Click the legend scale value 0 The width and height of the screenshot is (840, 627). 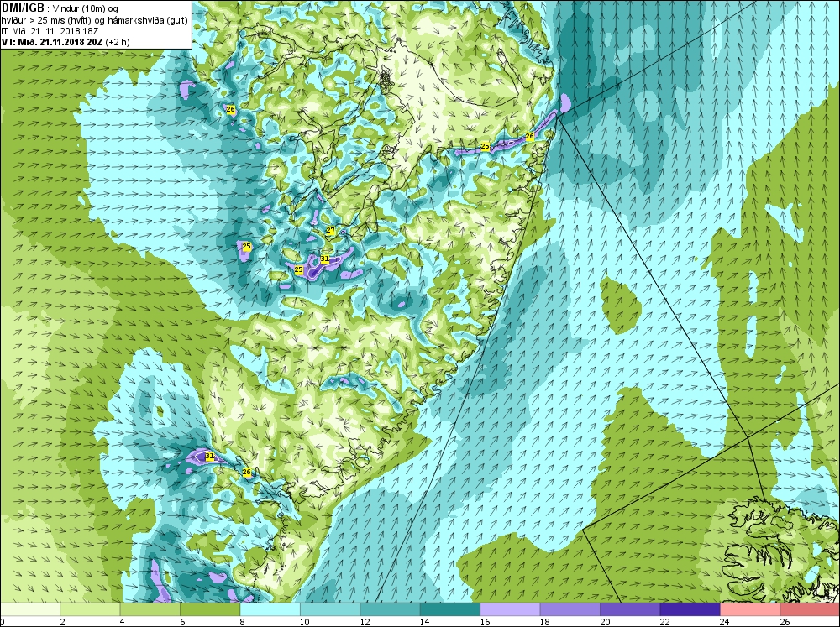pos(3,622)
